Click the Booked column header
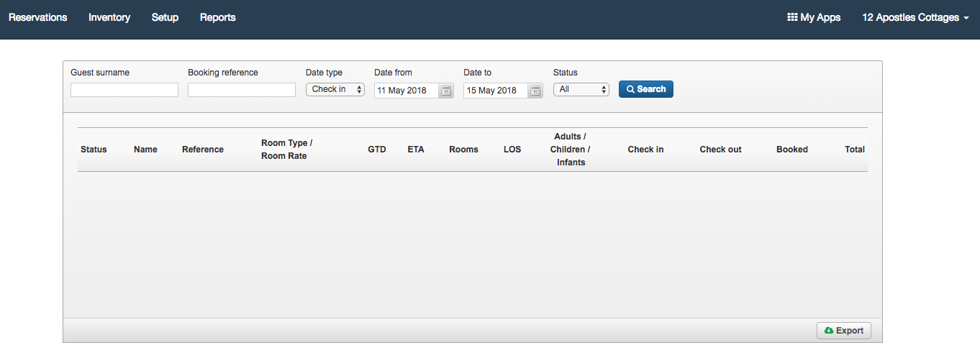Viewport: 980px width, 353px height. click(x=791, y=150)
